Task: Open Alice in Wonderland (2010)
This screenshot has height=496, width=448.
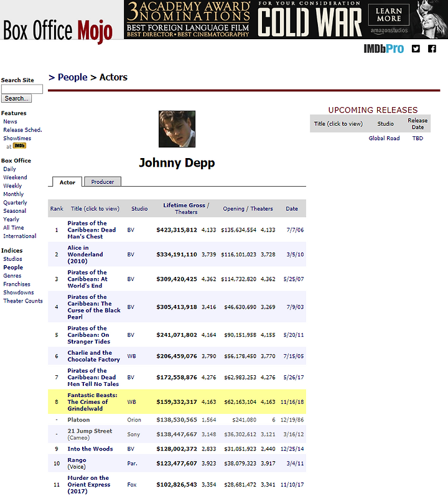Action: point(85,255)
